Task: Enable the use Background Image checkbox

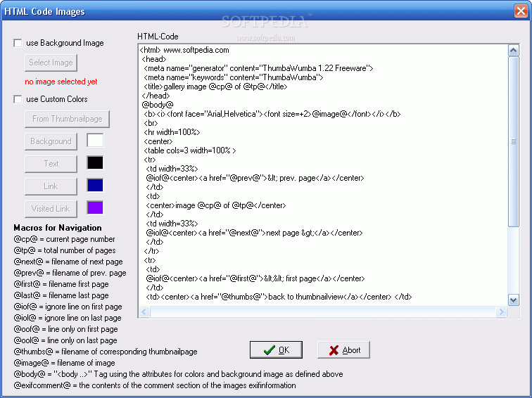Action: click(18, 43)
